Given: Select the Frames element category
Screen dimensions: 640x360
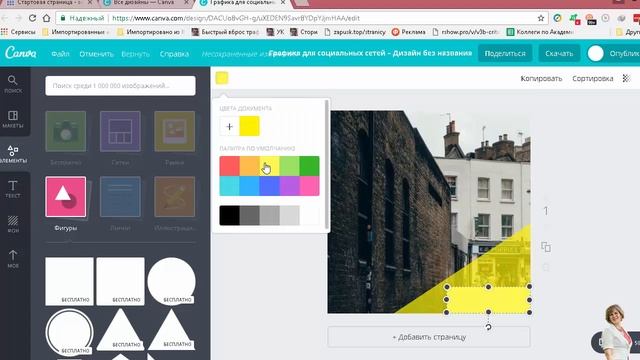Looking at the screenshot, I should tap(175, 131).
